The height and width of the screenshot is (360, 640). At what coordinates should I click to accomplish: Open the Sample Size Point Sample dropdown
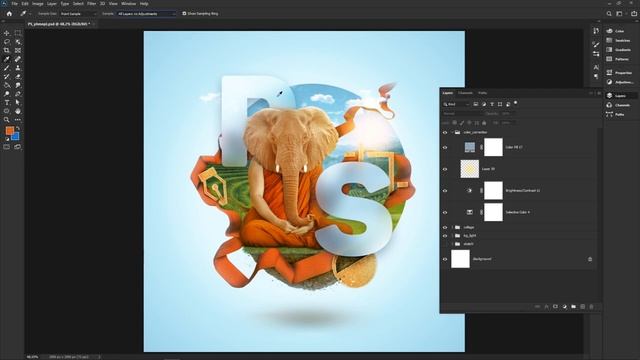coord(79,13)
